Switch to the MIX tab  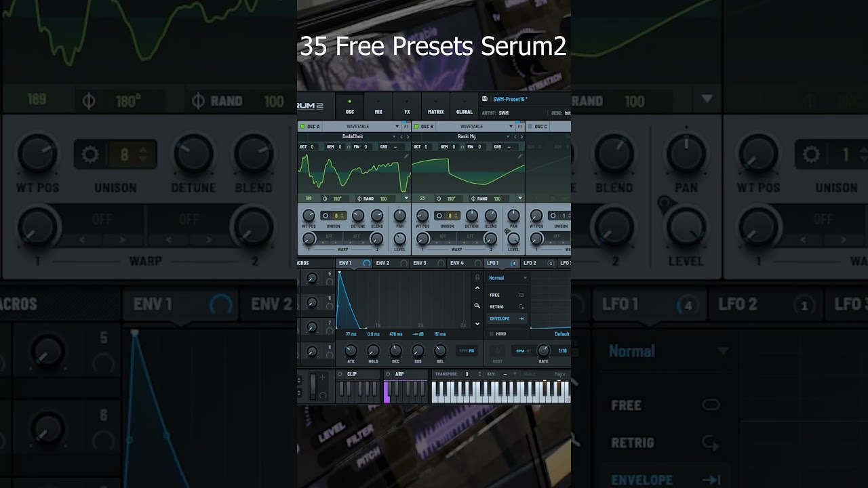(x=378, y=106)
